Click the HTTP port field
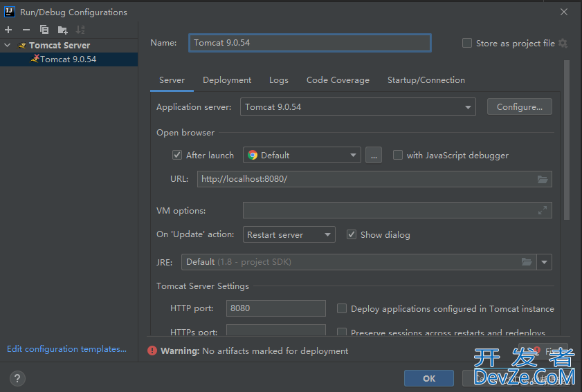 [276, 308]
